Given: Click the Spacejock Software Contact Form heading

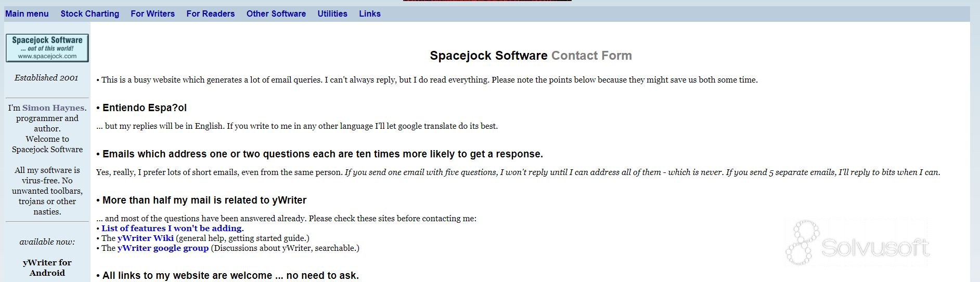Looking at the screenshot, I should [x=531, y=56].
